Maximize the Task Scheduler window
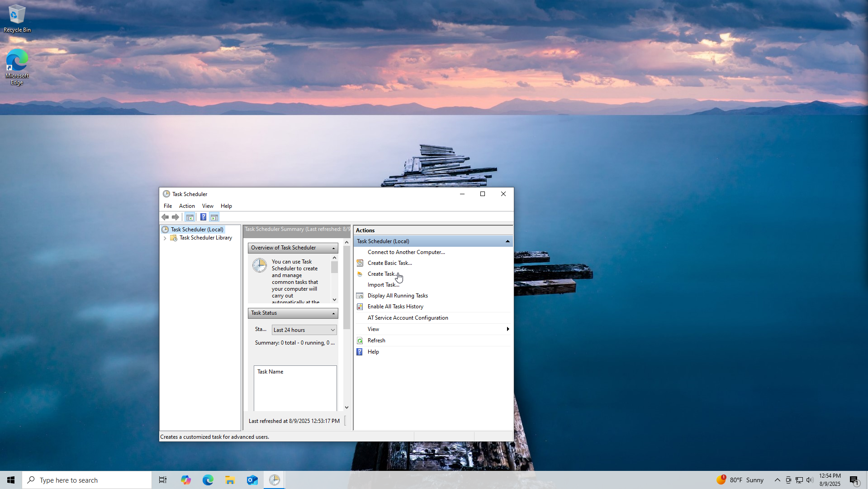 [x=483, y=194]
